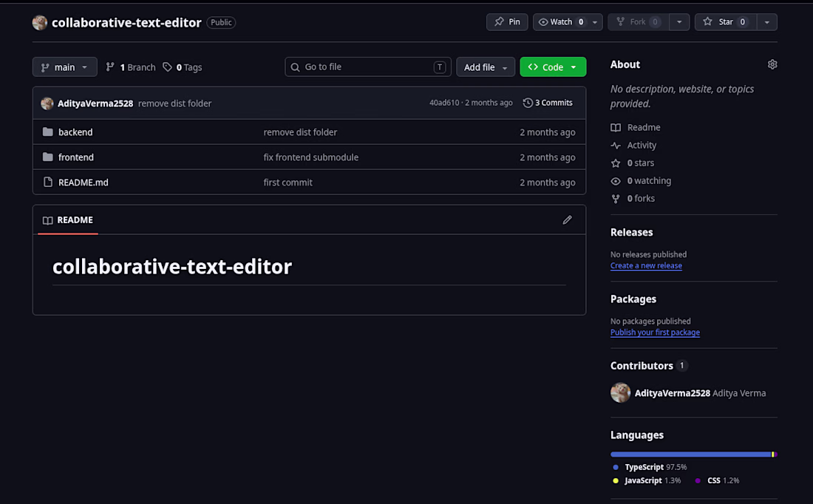Open the main branch dropdown

pyautogui.click(x=65, y=67)
